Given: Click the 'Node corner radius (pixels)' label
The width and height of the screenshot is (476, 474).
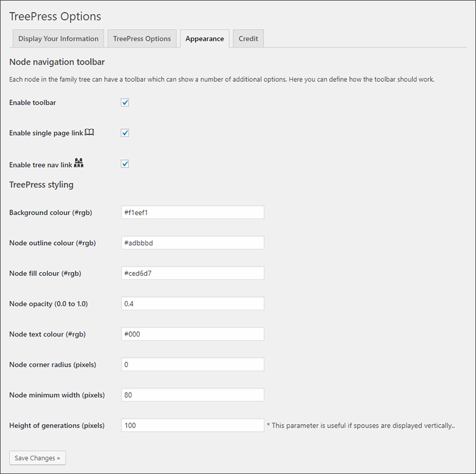Looking at the screenshot, I should coord(53,365).
